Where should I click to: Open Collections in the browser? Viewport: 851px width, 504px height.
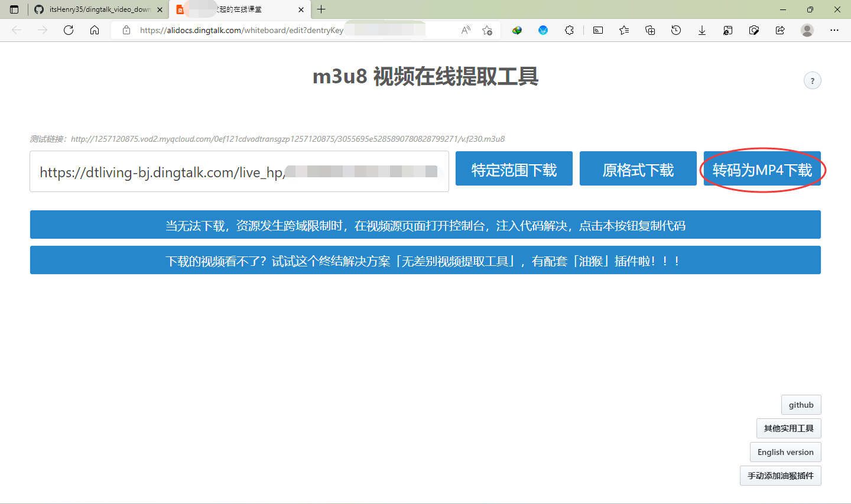click(x=650, y=30)
